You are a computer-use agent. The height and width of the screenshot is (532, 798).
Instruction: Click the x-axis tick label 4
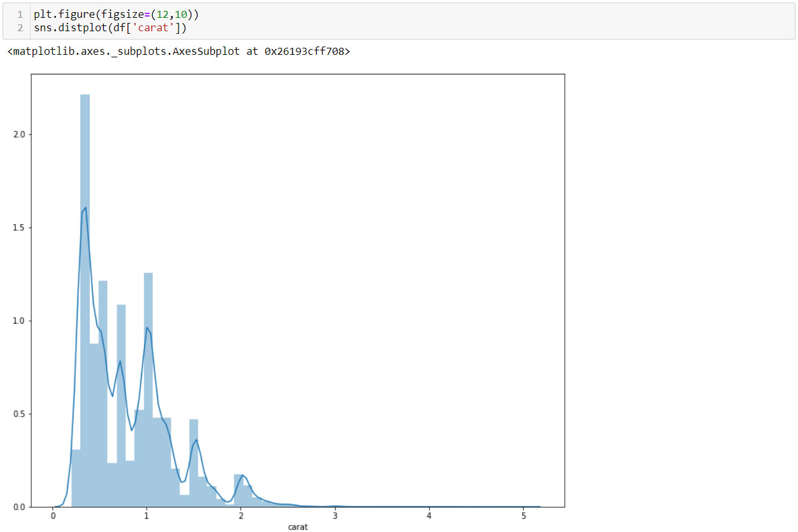point(429,515)
